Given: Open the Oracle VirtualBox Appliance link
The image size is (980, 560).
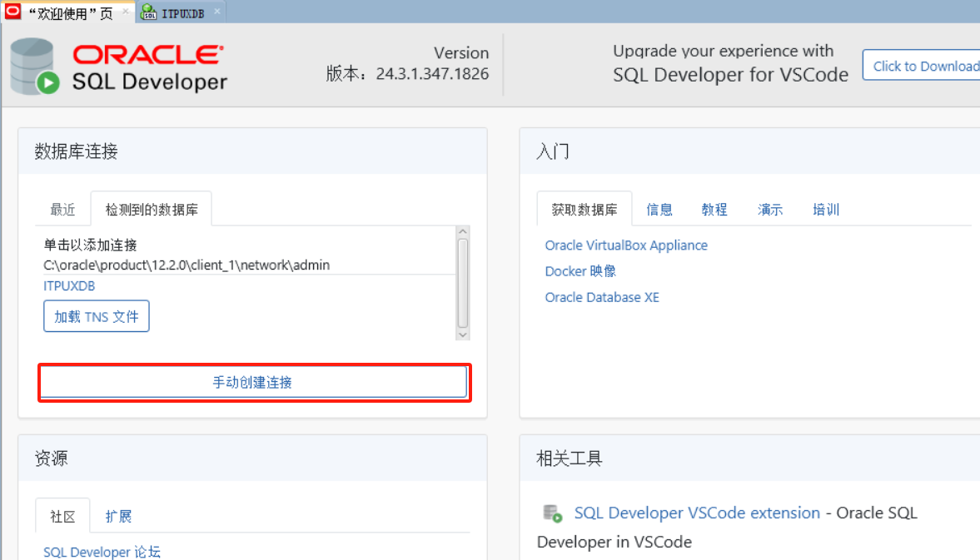Looking at the screenshot, I should [x=626, y=245].
